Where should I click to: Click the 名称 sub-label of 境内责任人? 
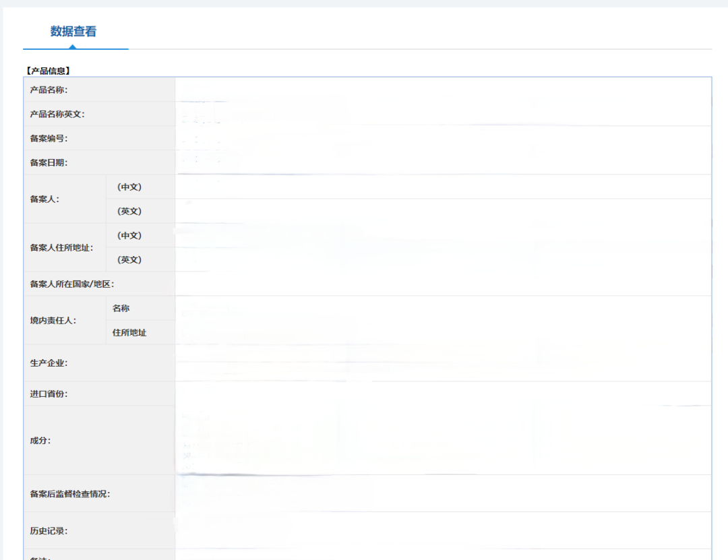pyautogui.click(x=121, y=308)
